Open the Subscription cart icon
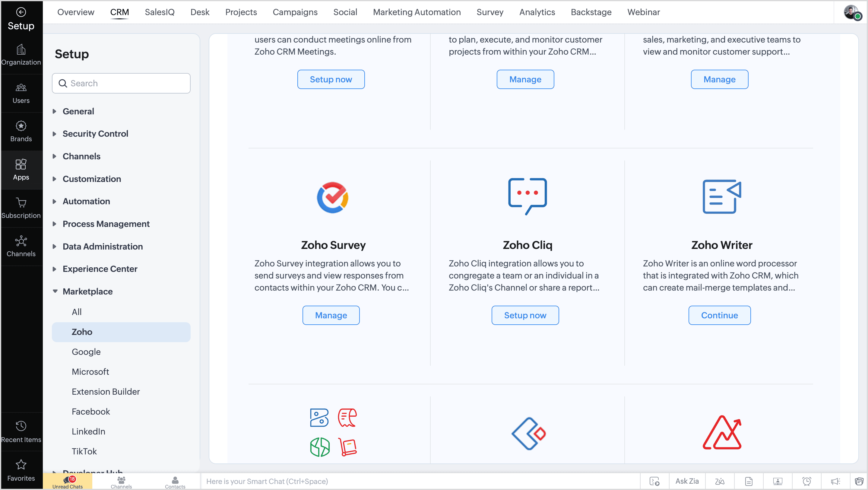868x490 pixels. [21, 208]
